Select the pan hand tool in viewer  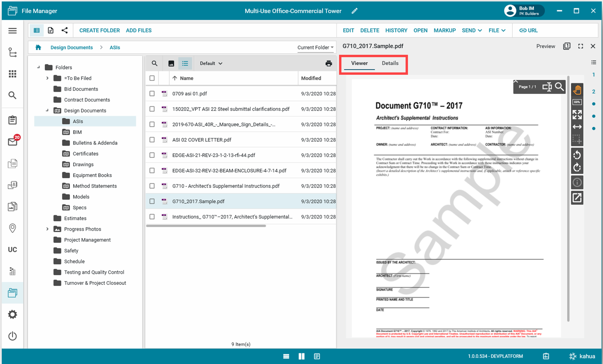(x=577, y=90)
